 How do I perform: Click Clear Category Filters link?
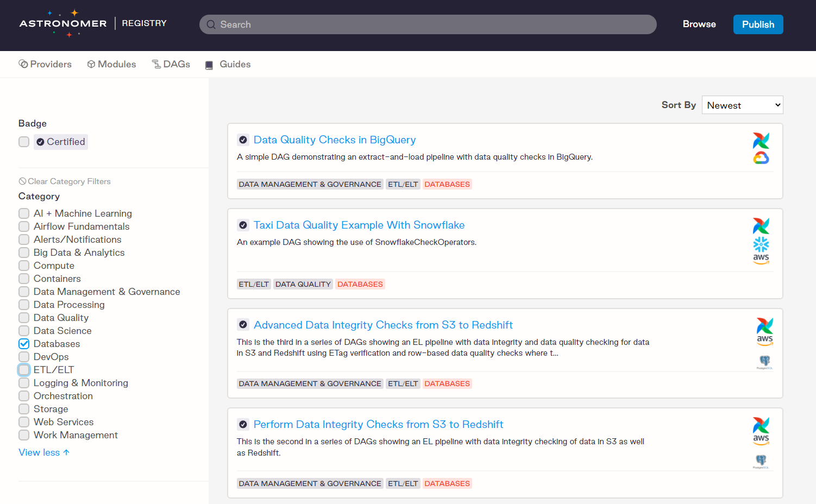(x=65, y=181)
